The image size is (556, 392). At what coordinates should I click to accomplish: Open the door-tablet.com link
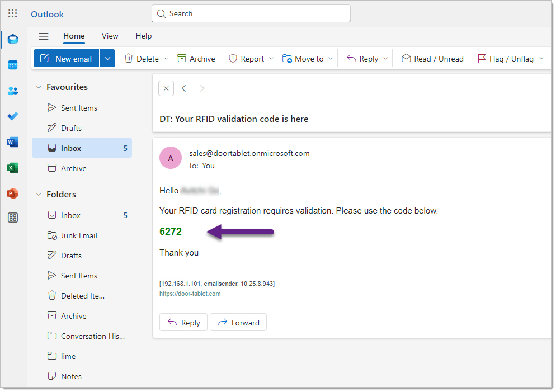190,294
